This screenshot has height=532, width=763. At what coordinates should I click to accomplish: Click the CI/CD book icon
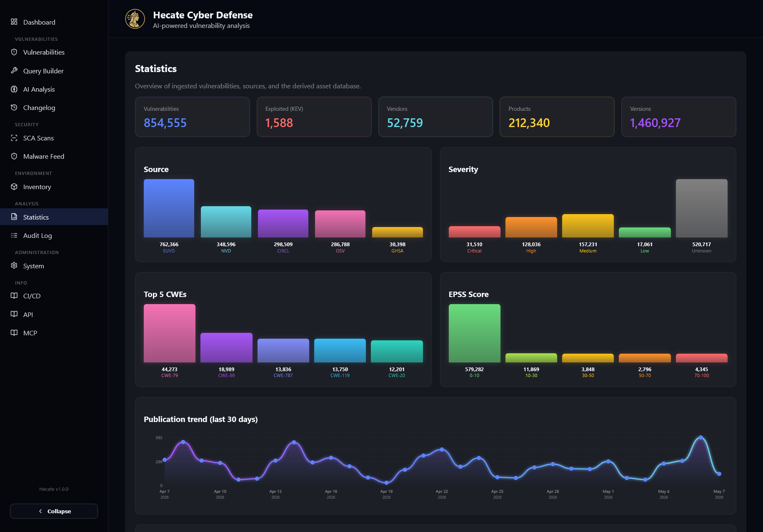point(14,296)
